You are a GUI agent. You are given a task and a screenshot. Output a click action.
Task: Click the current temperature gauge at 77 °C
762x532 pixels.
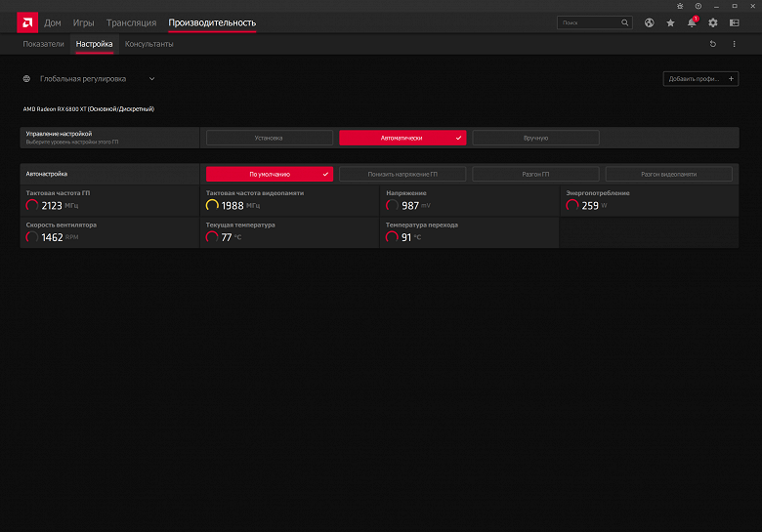(x=212, y=237)
